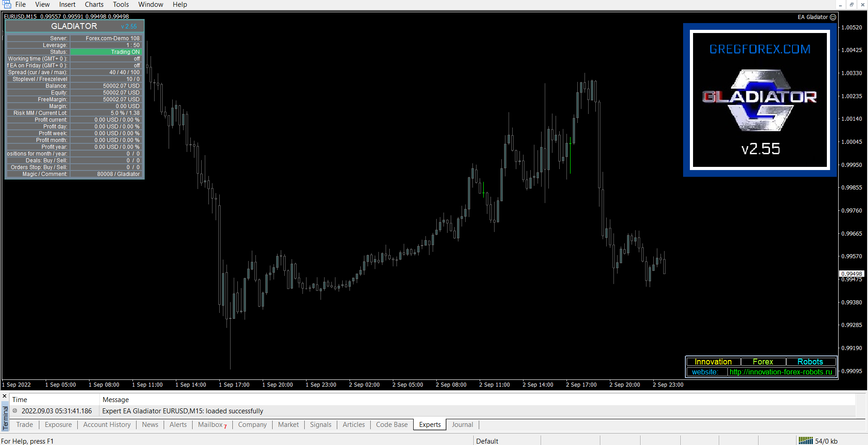This screenshot has width=868, height=445.
Task: Click the Robots label box
Action: pos(810,362)
